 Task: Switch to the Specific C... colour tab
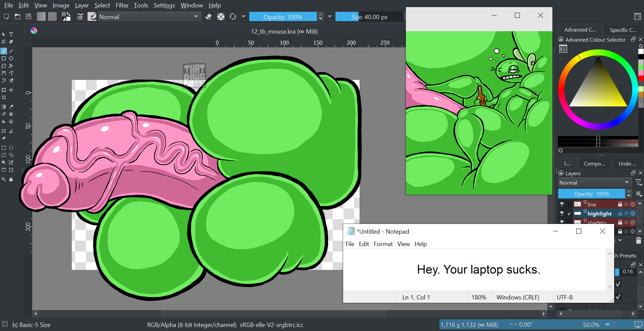[x=623, y=30]
